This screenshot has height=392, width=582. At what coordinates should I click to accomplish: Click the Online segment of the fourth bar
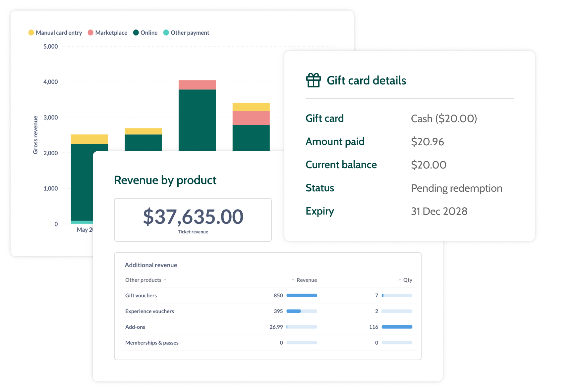(x=251, y=137)
